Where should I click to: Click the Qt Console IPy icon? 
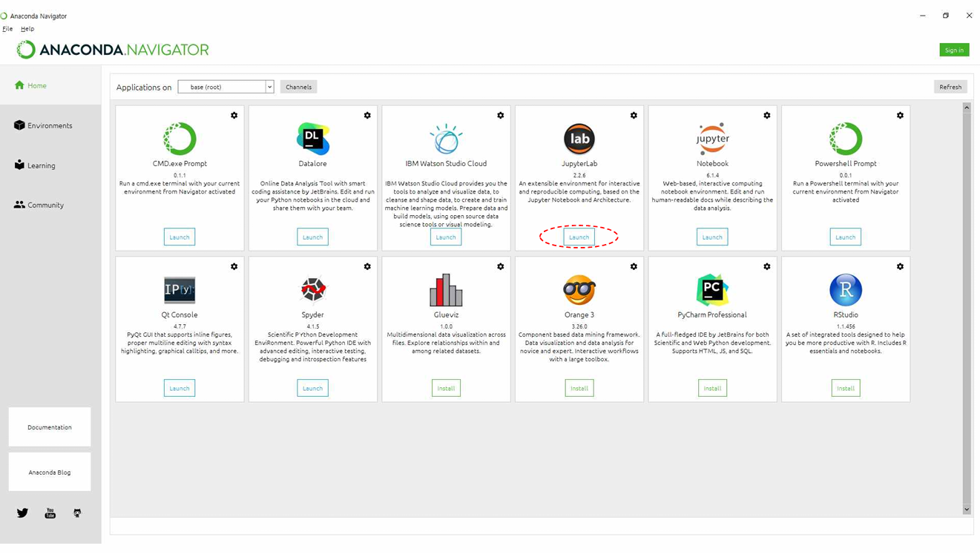180,290
